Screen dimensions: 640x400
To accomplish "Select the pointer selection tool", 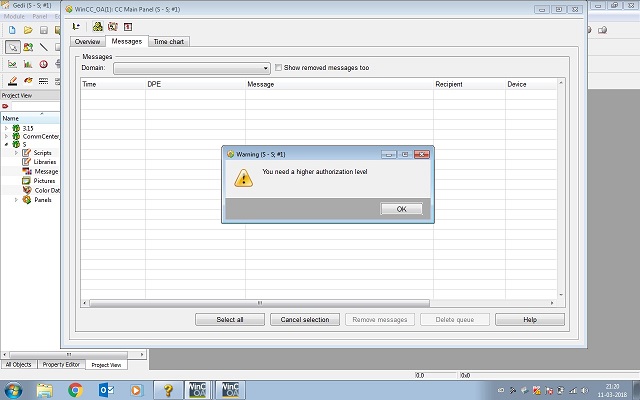I will point(12,47).
